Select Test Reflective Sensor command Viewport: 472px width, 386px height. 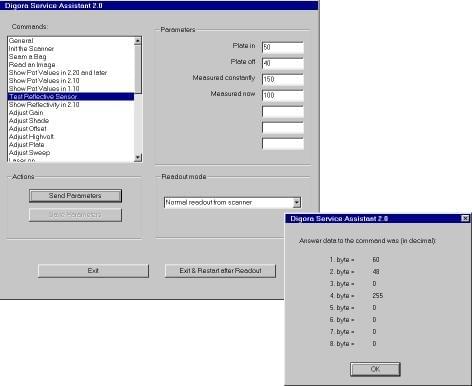(71, 97)
